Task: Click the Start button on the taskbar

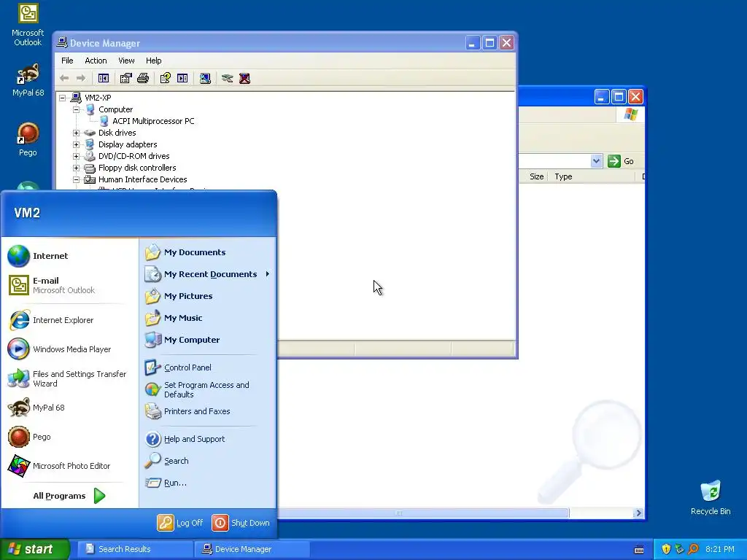Action: 34,549
